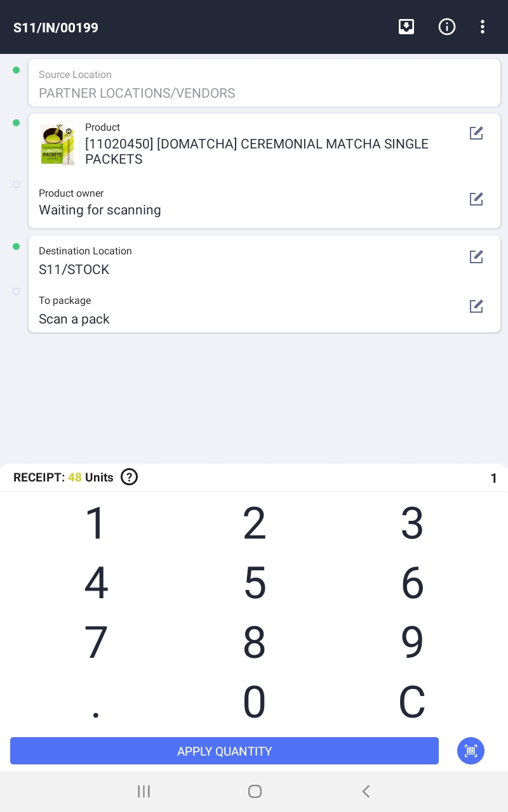Tap the barcode scanner round button
508x812 pixels.
[471, 751]
